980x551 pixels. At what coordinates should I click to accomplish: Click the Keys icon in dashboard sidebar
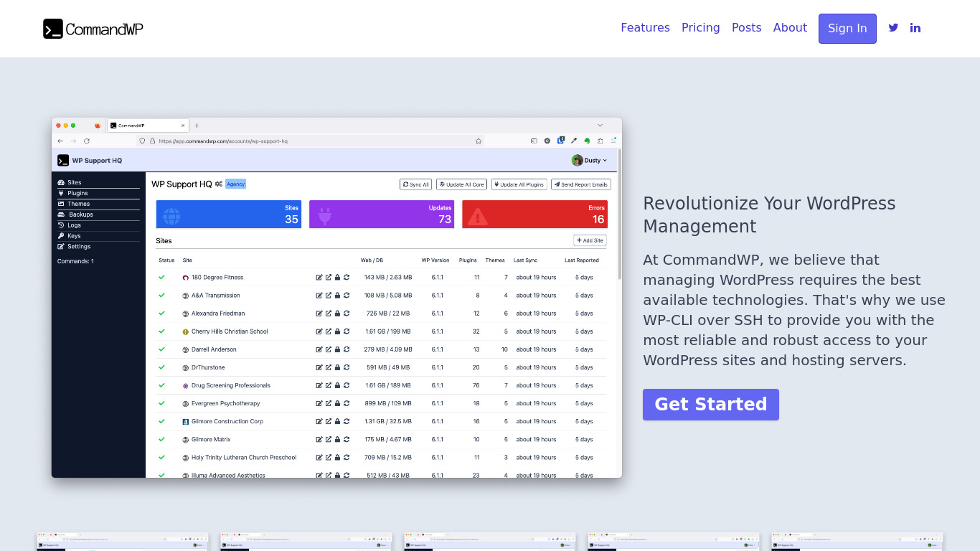[x=62, y=235]
